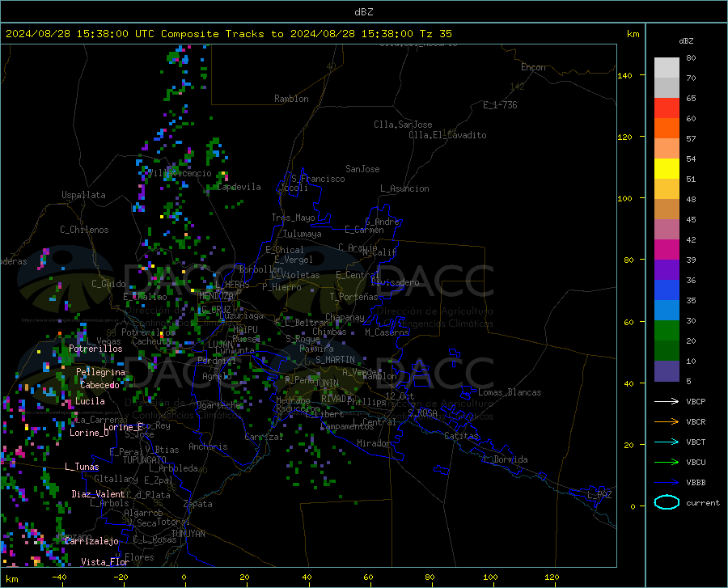Screen dimensions: 728x588
Task: Click the S_MARTIN place label
Action: [335, 360]
